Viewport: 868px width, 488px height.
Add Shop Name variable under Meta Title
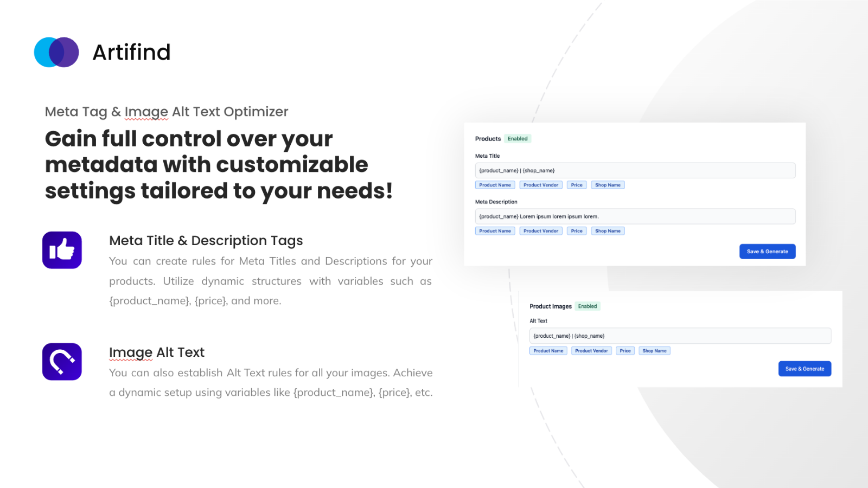coord(608,185)
